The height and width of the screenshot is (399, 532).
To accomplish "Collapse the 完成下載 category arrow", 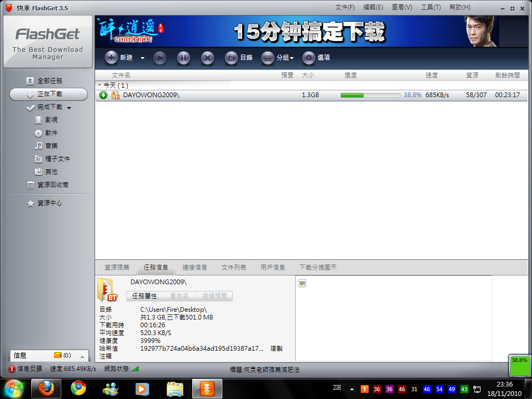I will point(69,108).
